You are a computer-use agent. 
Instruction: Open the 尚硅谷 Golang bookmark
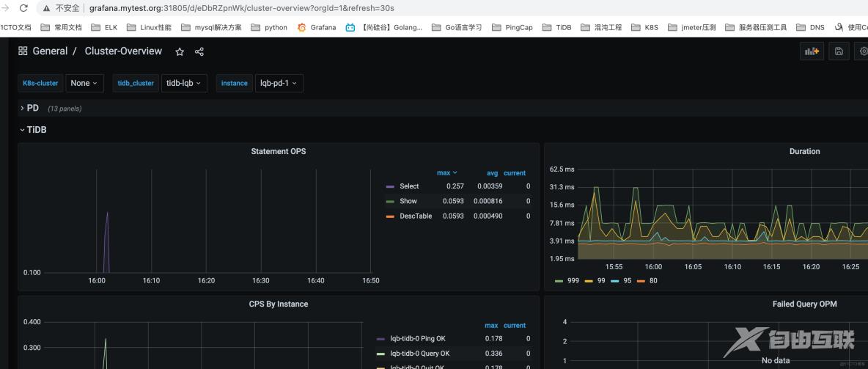point(384,27)
